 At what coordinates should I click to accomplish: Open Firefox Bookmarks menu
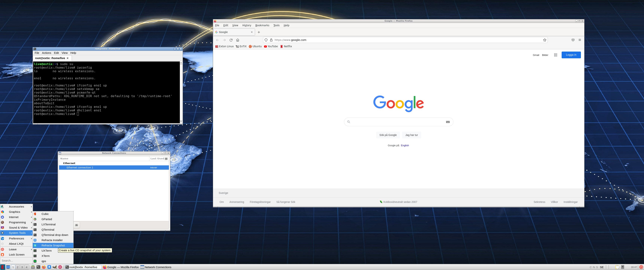(x=262, y=25)
